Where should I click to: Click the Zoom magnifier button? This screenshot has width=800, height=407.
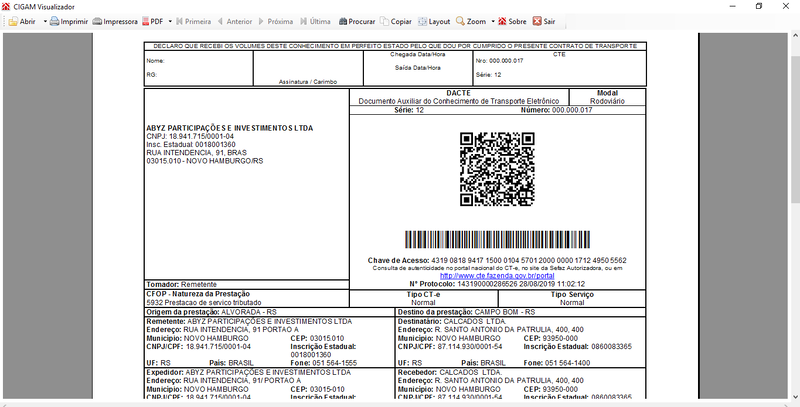click(x=470, y=22)
